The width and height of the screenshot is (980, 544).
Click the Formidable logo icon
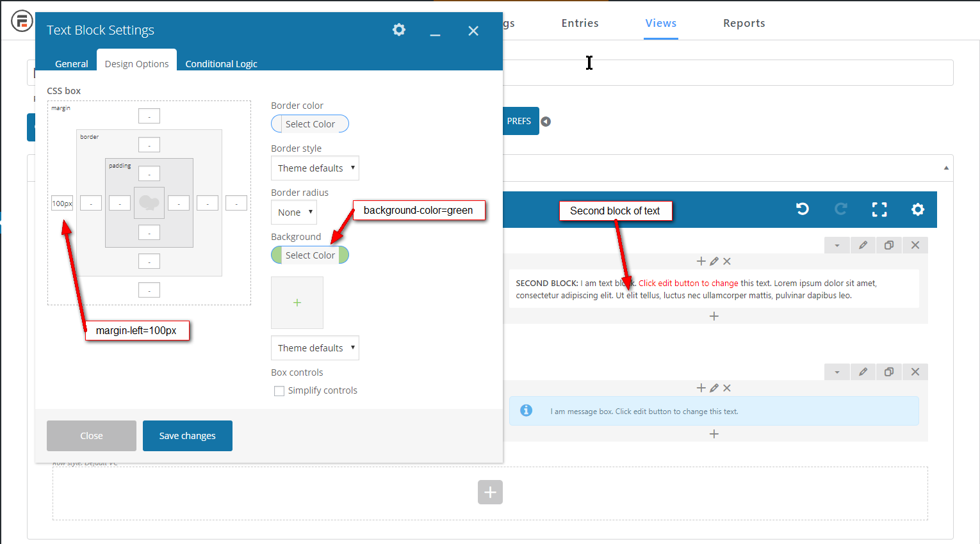[22, 21]
